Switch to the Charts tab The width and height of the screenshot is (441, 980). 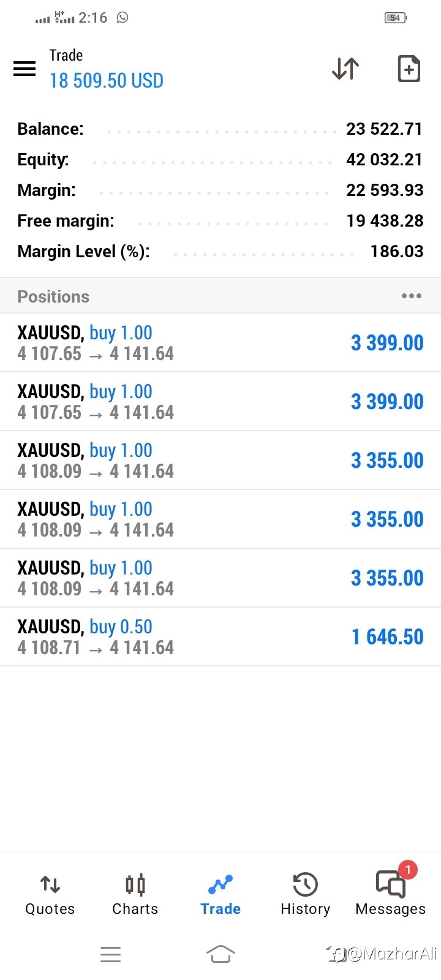135,894
